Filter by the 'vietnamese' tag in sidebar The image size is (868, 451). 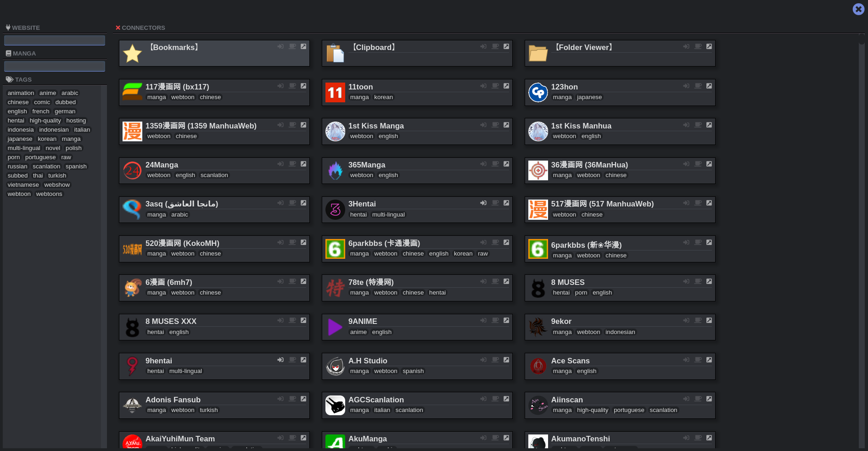[x=23, y=185]
